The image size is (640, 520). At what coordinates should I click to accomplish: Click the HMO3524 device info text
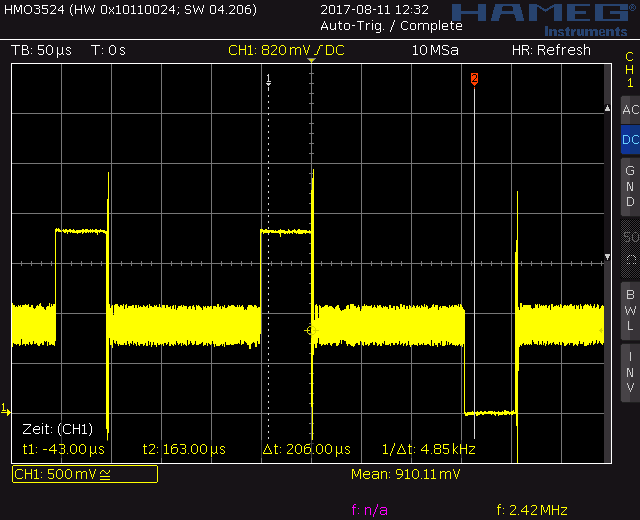point(130,9)
